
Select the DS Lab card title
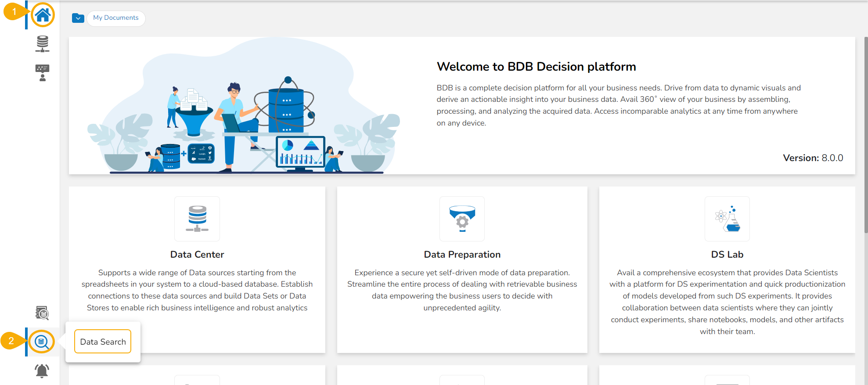coord(727,255)
